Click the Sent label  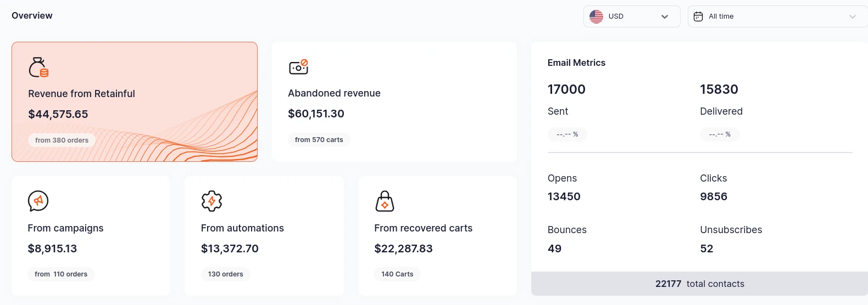pyautogui.click(x=558, y=111)
